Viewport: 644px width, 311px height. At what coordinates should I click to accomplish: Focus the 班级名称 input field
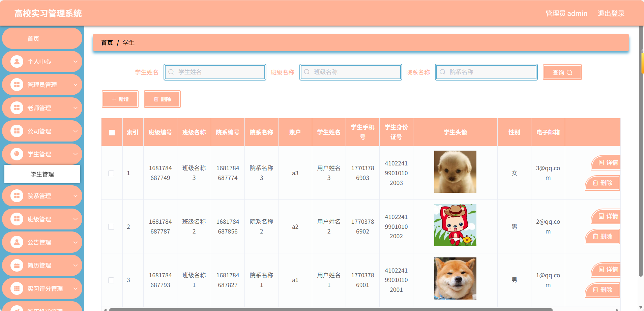tap(351, 72)
